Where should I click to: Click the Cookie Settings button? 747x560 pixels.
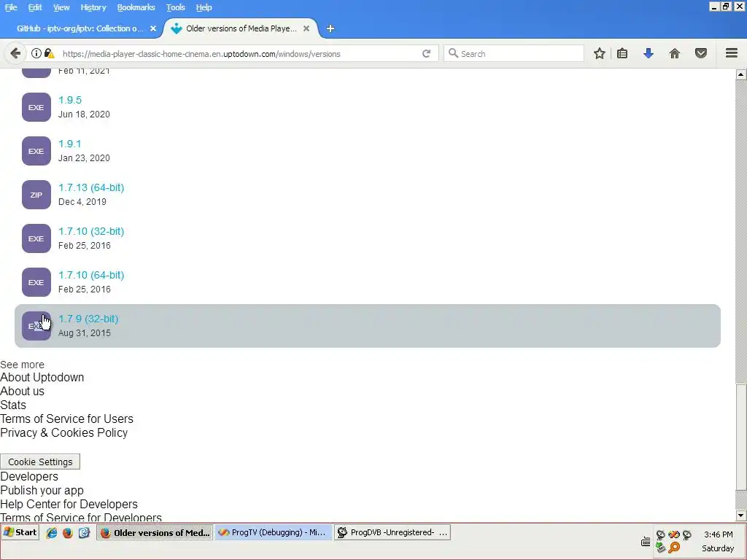[x=40, y=462]
